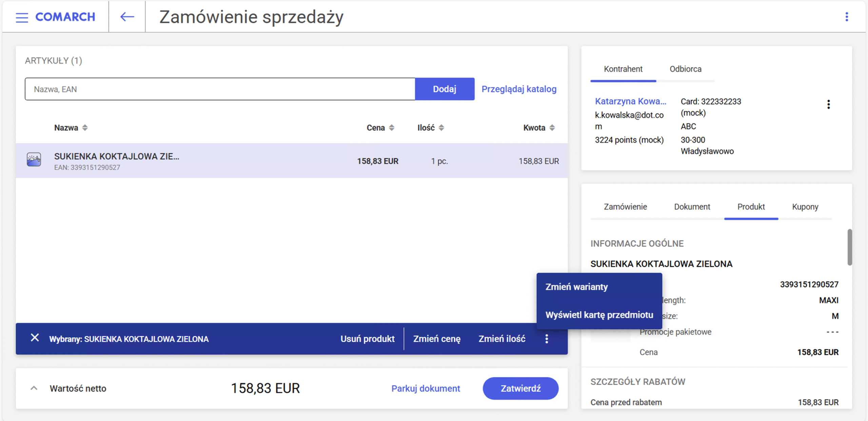Click the COMARCH logo
The image size is (868, 421).
click(x=65, y=17)
